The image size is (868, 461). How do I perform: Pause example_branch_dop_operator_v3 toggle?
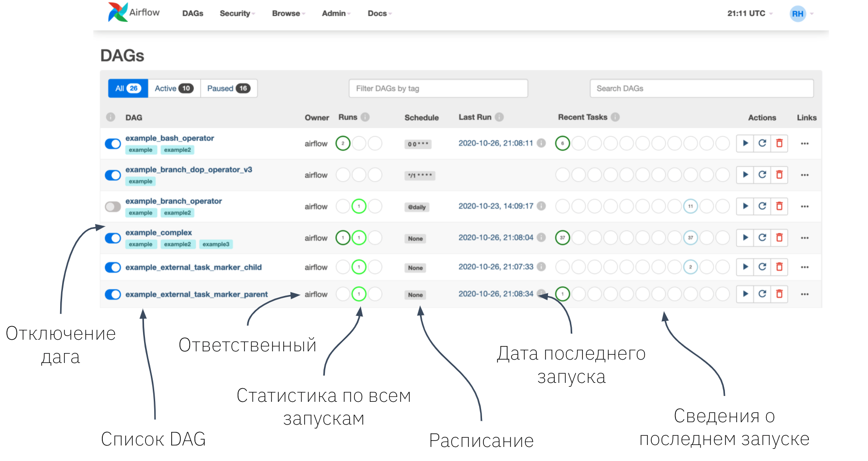coord(113,175)
